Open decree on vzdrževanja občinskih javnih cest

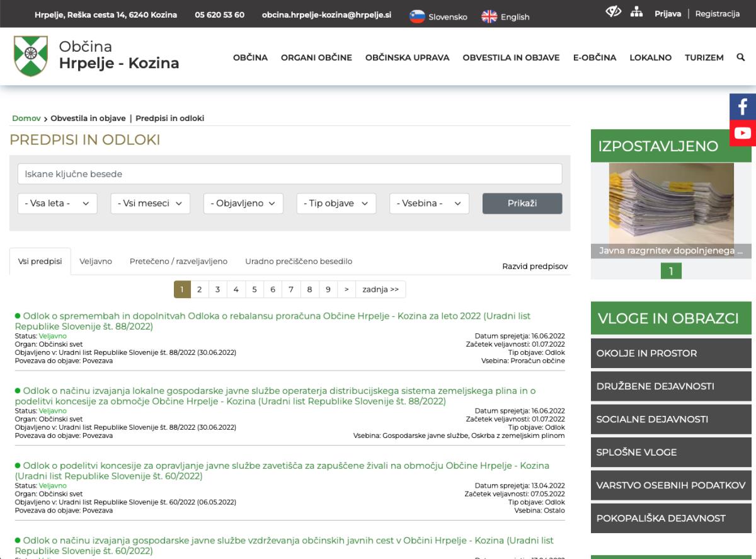[284, 546]
